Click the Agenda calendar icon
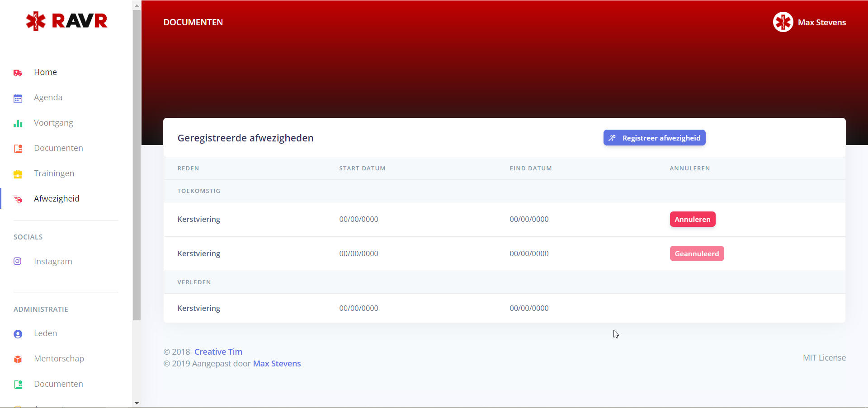 tap(18, 98)
